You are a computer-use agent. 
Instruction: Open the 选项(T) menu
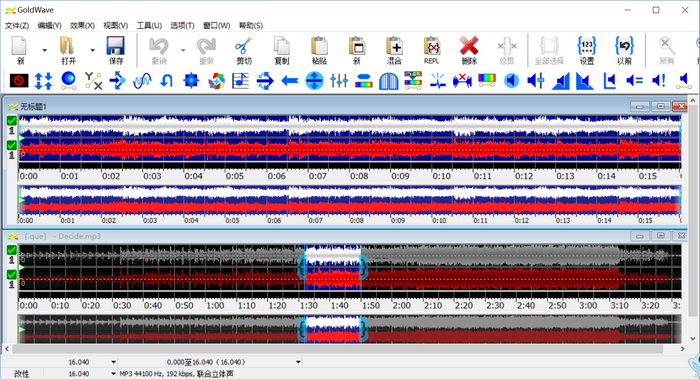(182, 25)
